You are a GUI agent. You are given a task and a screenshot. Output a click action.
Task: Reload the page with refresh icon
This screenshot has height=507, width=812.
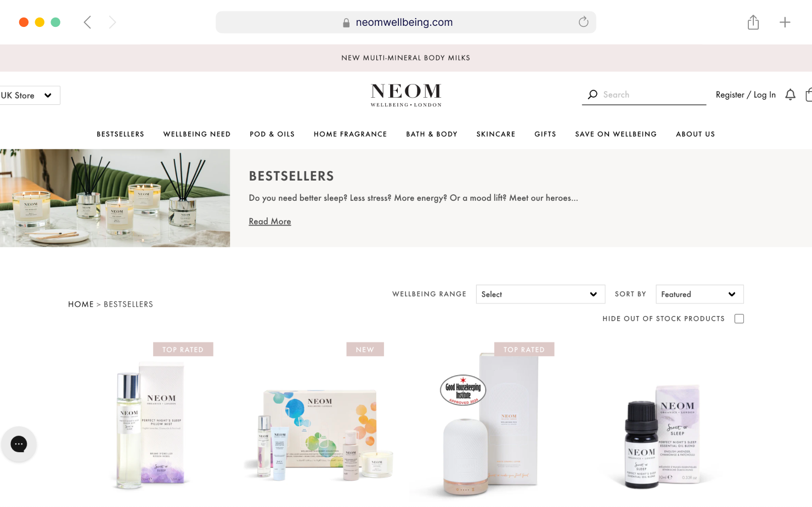tap(583, 22)
